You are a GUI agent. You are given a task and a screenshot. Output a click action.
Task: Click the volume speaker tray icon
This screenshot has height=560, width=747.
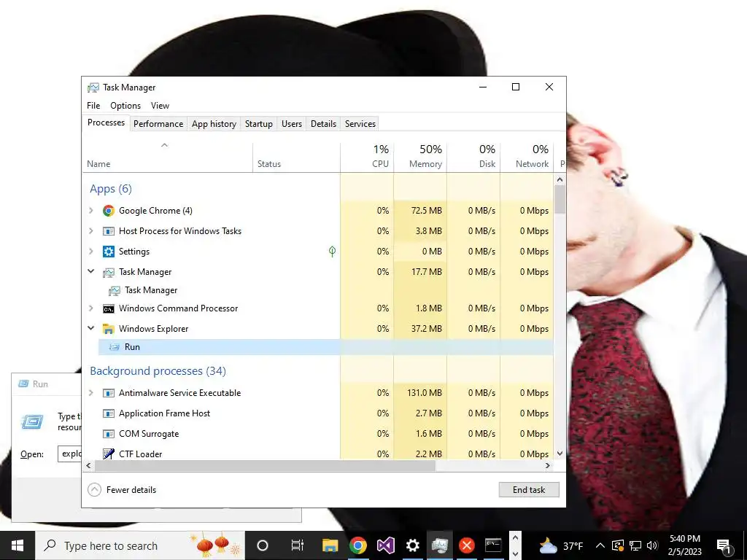652,545
